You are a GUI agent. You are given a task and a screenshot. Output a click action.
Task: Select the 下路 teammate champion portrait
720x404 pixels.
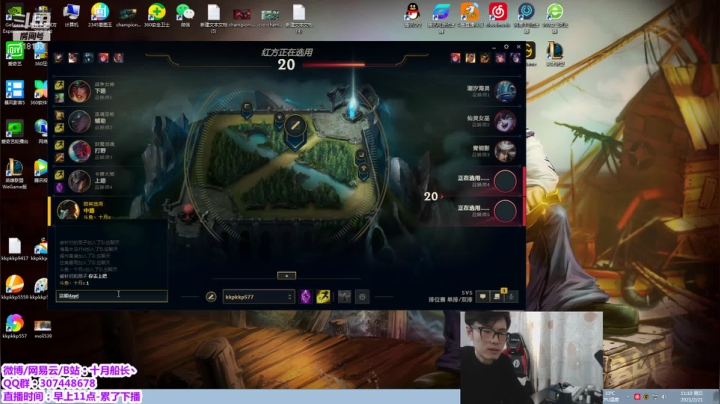79,91
